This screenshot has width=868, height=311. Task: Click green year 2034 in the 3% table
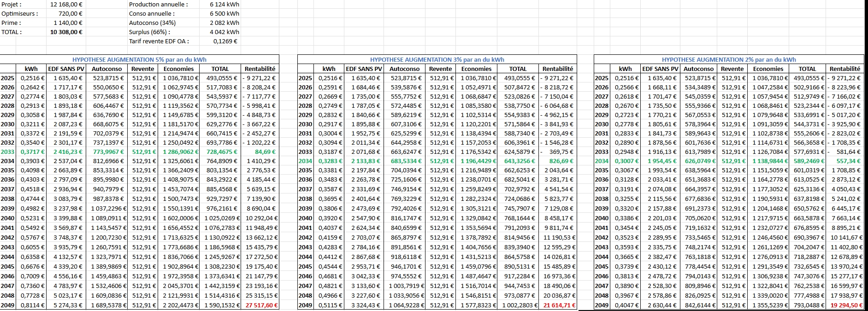[x=305, y=161]
